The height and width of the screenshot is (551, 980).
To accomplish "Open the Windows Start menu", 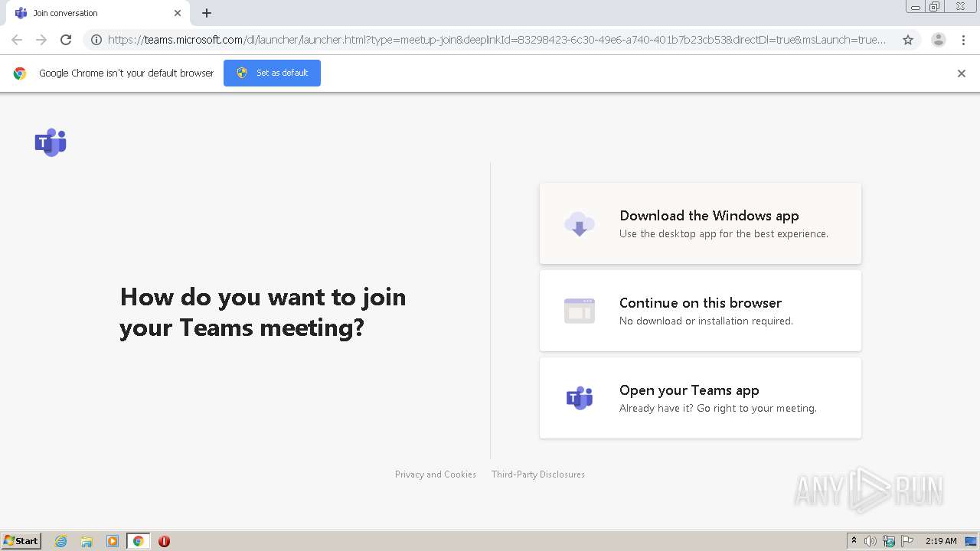I will tap(21, 541).
